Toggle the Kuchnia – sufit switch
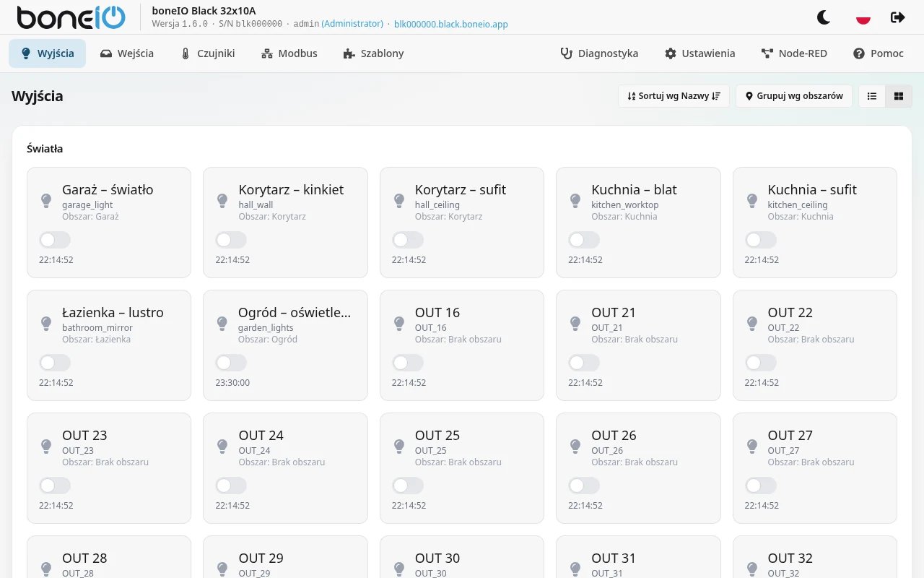This screenshot has width=924, height=578. pos(761,240)
